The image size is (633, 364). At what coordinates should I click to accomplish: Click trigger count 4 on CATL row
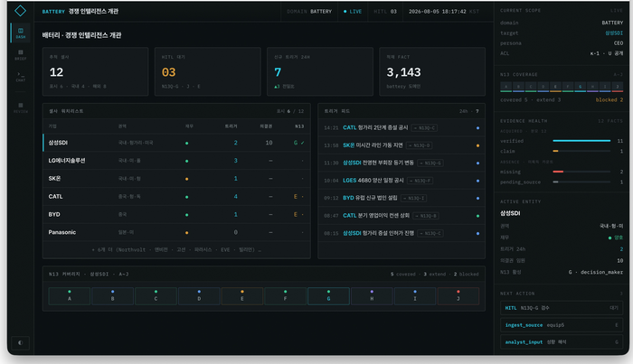pyautogui.click(x=235, y=197)
